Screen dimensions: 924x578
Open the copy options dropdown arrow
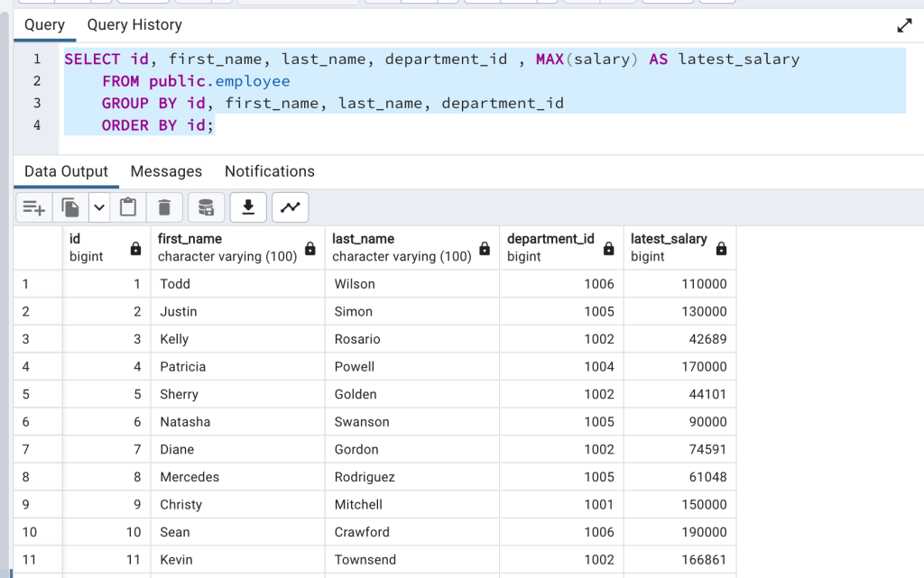pyautogui.click(x=99, y=208)
